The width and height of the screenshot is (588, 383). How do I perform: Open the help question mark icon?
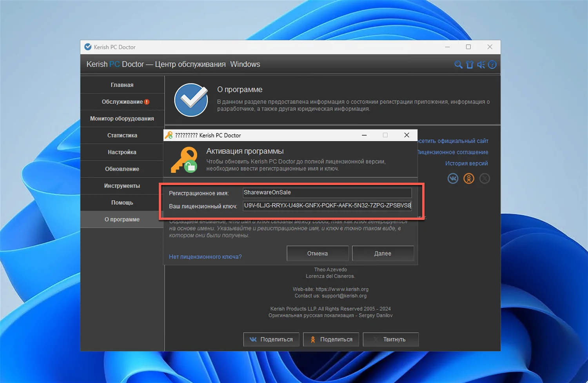click(492, 65)
